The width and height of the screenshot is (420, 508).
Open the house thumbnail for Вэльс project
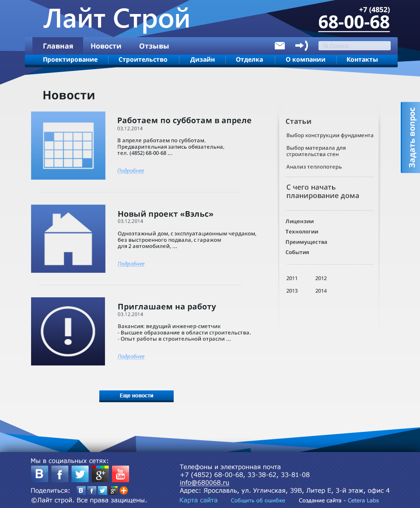[x=68, y=239]
